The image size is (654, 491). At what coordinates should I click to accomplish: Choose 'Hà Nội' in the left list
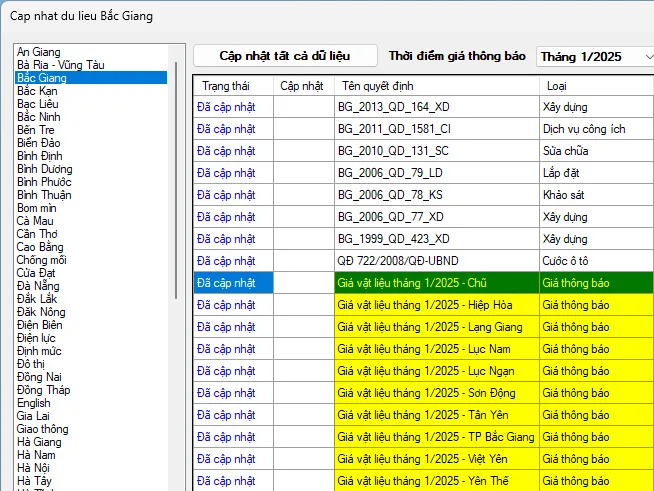point(36,468)
